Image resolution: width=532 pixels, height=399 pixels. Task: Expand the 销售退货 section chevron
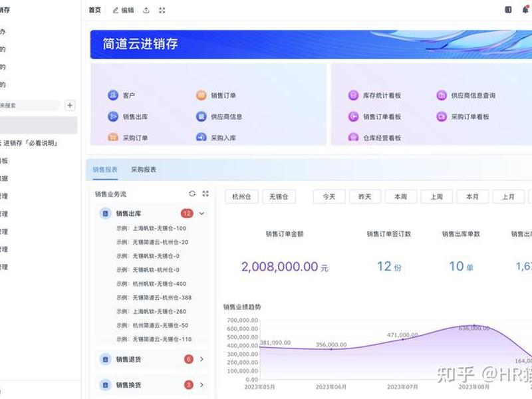(x=202, y=359)
